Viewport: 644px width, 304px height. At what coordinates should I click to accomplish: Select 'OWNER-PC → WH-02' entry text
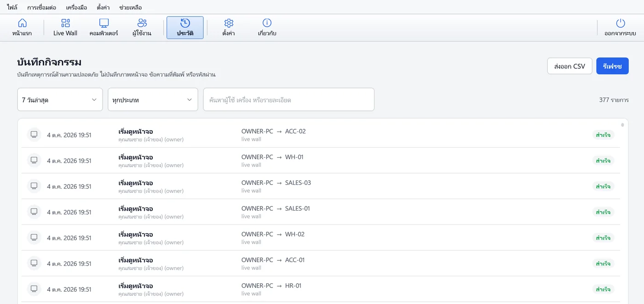(x=273, y=234)
